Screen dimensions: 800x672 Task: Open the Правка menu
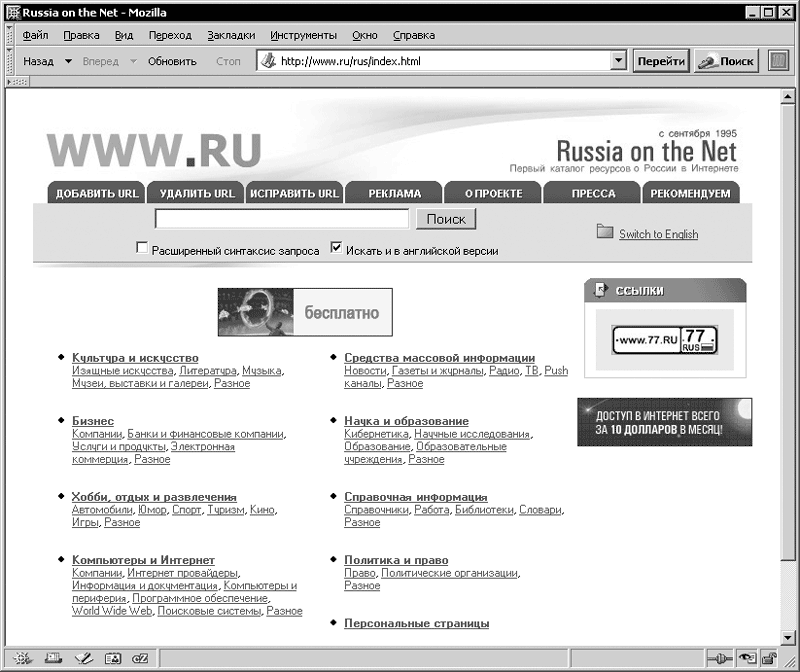click(x=81, y=35)
